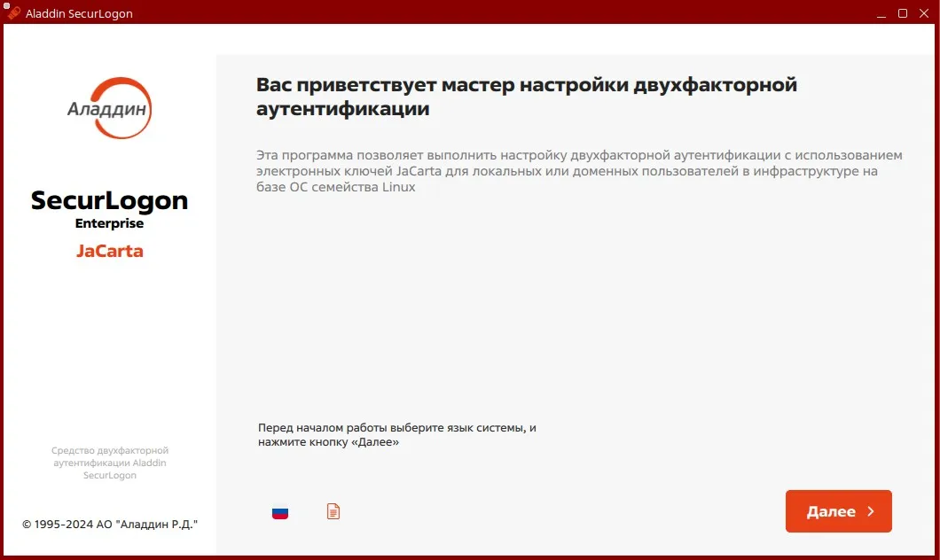
Task: Click the Aladdin SecurLogon title bar app icon
Action: pyautogui.click(x=13, y=12)
